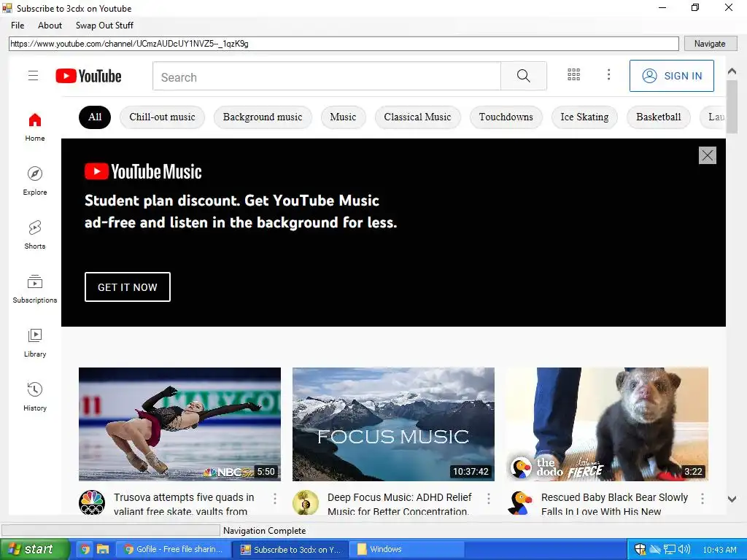
Task: Click folder icon in quick launch
Action: point(102,550)
